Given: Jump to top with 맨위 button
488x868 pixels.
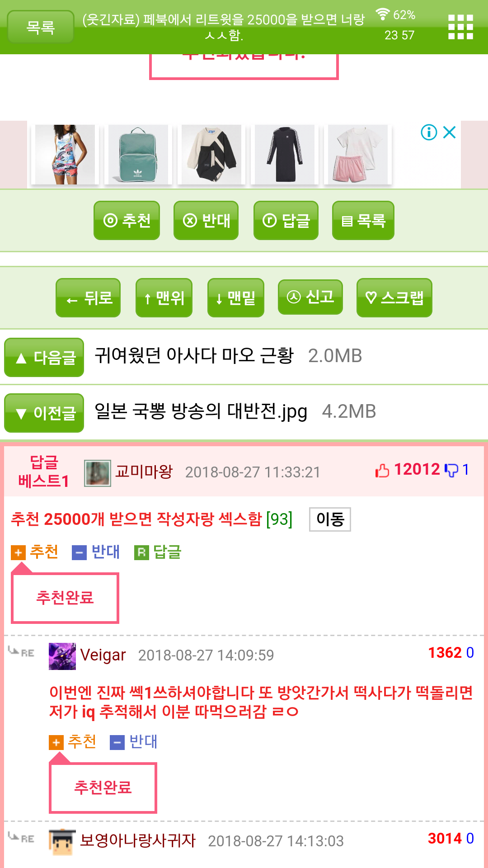Looking at the screenshot, I should pyautogui.click(x=164, y=297).
